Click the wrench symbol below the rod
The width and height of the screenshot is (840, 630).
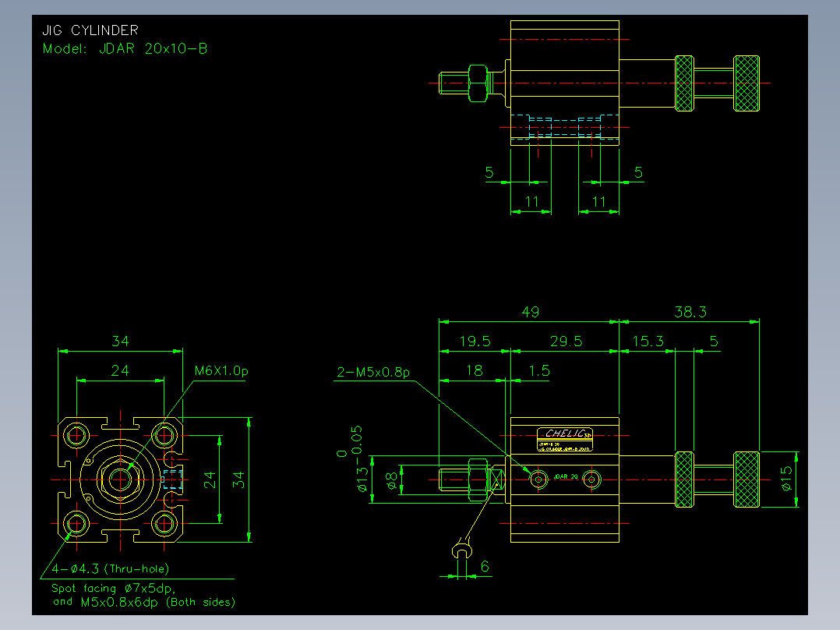(462, 548)
